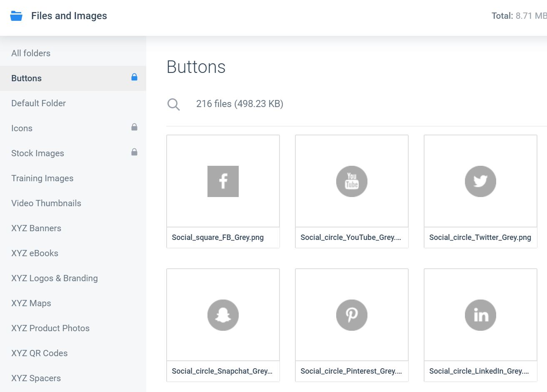Open the Video Thumbnails folder
547x392 pixels.
point(73,203)
